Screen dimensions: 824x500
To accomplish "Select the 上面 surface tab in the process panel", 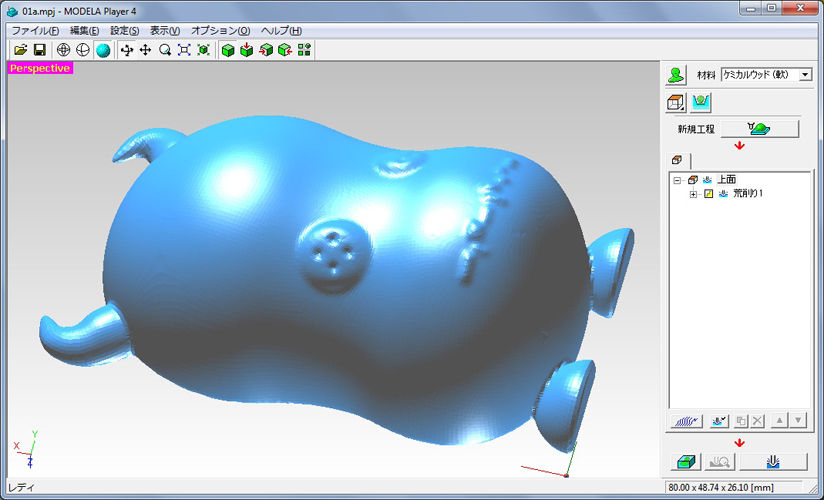I will point(677,160).
